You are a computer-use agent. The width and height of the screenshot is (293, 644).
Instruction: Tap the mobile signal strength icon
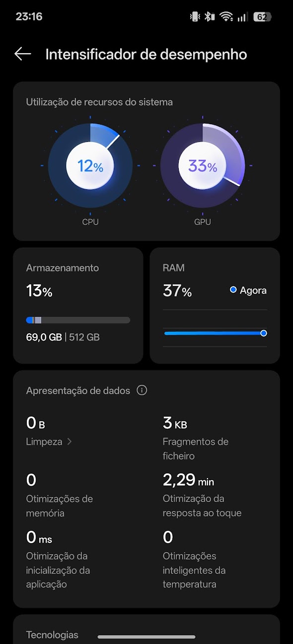coord(242,17)
